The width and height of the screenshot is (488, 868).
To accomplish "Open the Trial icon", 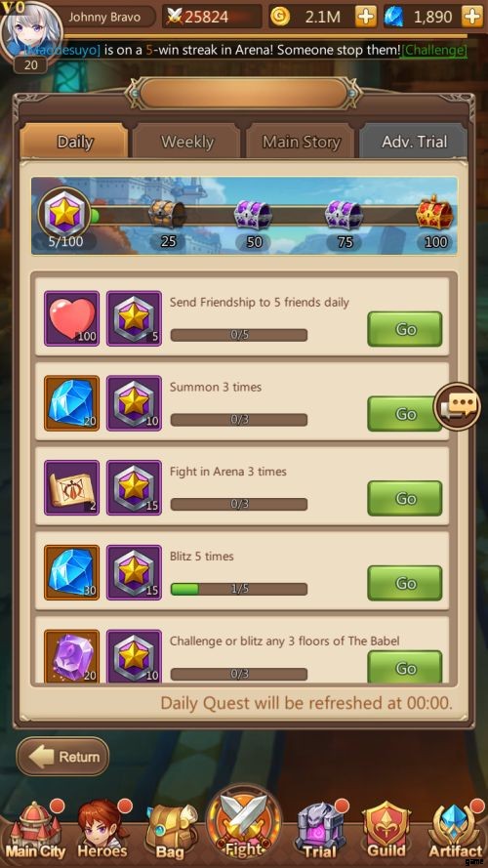I will coord(320,832).
